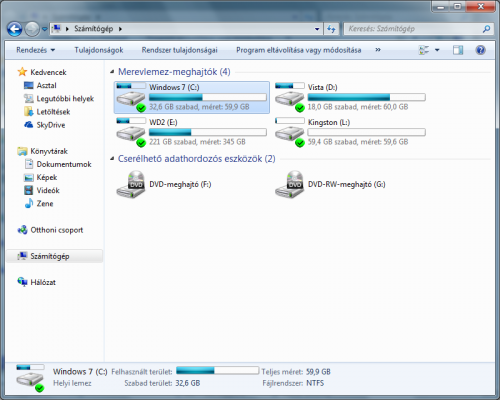Image resolution: width=500 pixels, height=400 pixels.
Task: Click Rendszer tulajdonságai
Action: [x=179, y=50]
